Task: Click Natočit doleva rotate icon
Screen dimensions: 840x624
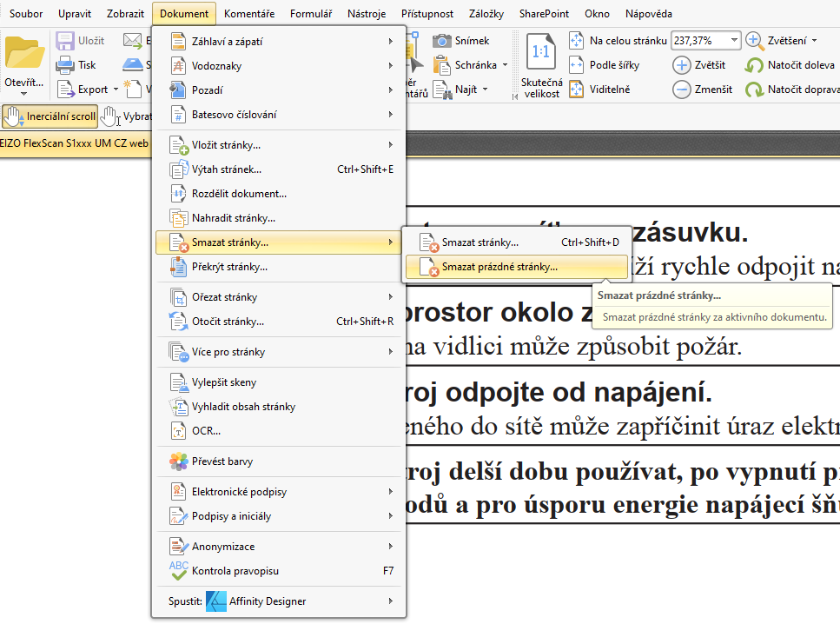Action: coord(754,65)
